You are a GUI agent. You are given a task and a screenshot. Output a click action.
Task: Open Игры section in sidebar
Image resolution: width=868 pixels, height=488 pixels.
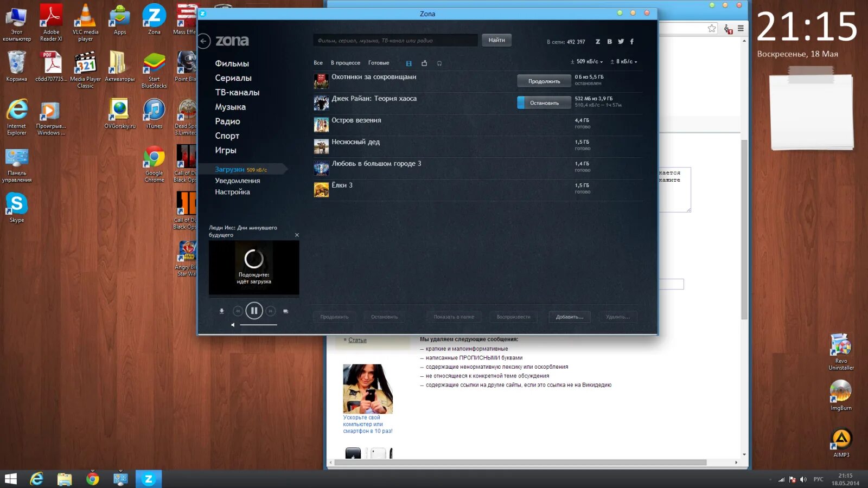point(225,150)
